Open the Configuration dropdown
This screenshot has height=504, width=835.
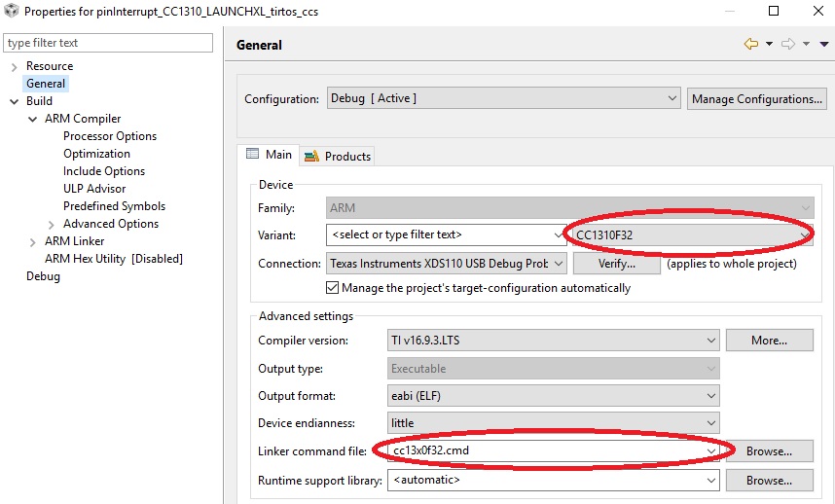tap(503, 98)
